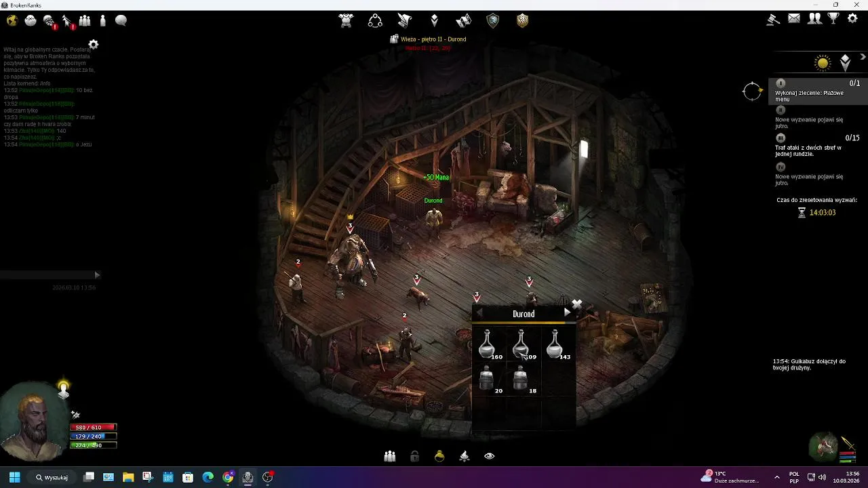
Task: Expand the chat panel side arrow
Action: click(x=97, y=274)
